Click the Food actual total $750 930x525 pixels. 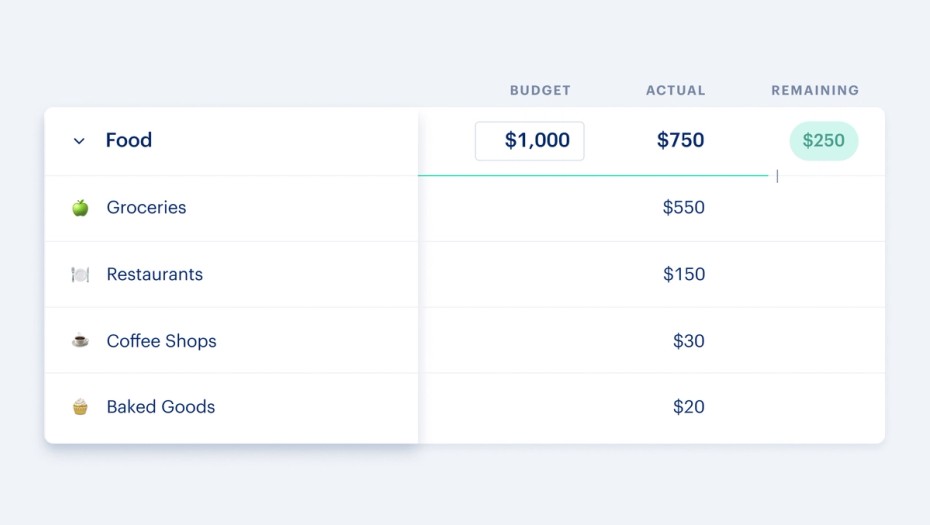coord(680,141)
